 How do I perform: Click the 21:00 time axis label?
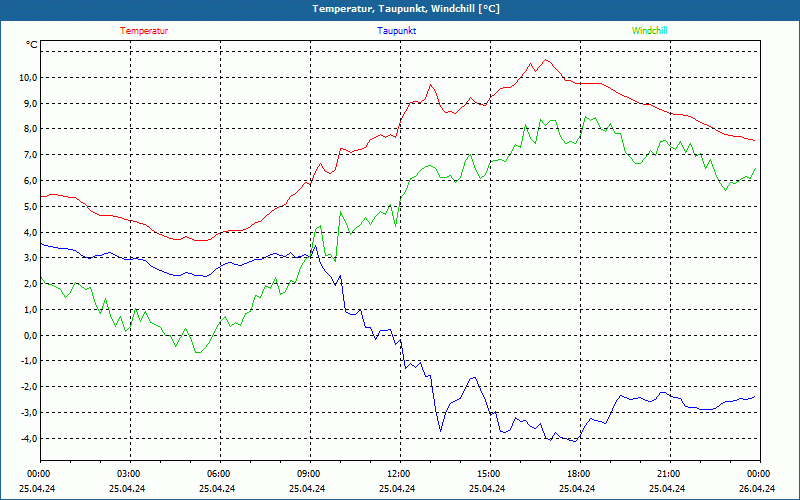click(x=668, y=474)
